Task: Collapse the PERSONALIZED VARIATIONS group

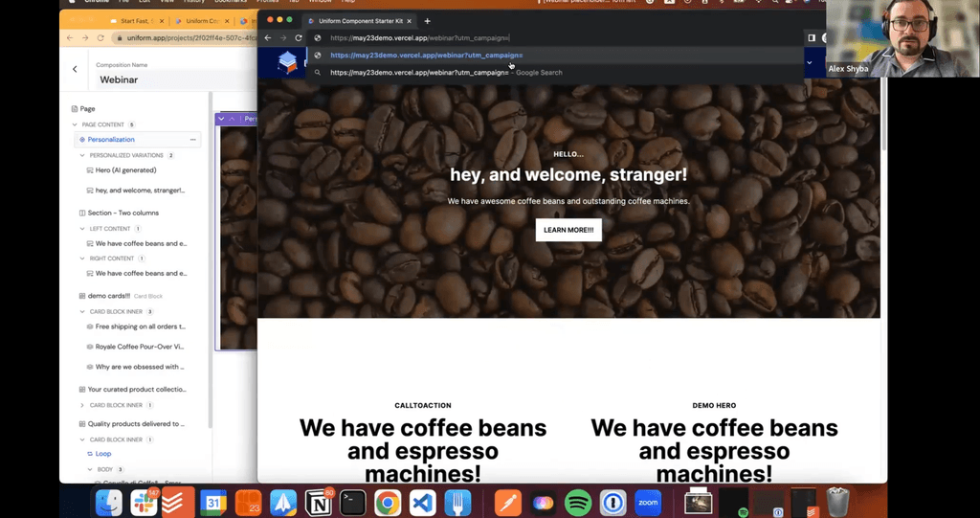Action: coord(82,155)
